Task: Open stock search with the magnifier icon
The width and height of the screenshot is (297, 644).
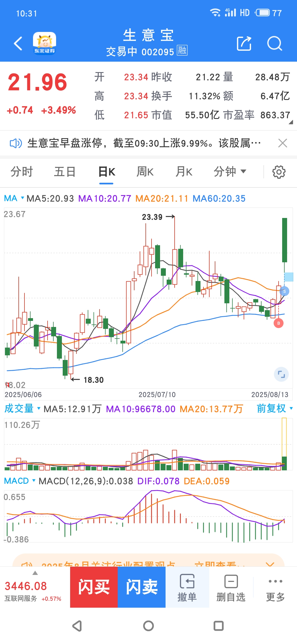Action: point(275,43)
